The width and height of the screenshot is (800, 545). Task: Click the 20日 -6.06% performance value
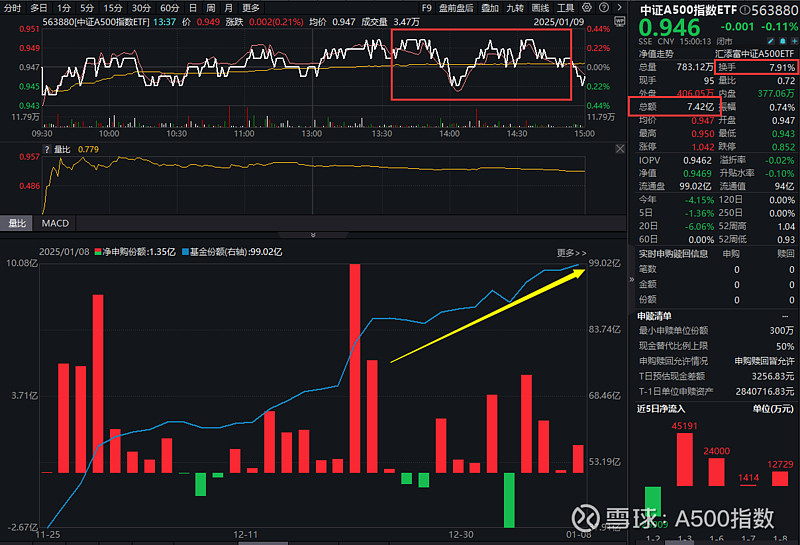[699, 227]
